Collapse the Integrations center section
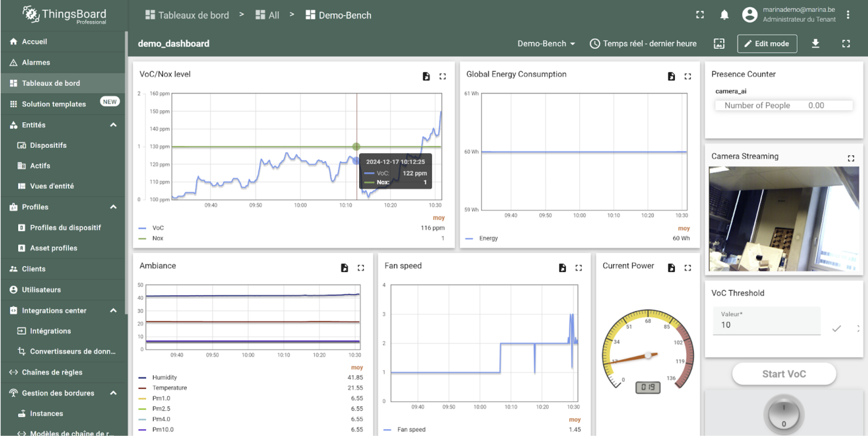The width and height of the screenshot is (868, 436). 113,310
